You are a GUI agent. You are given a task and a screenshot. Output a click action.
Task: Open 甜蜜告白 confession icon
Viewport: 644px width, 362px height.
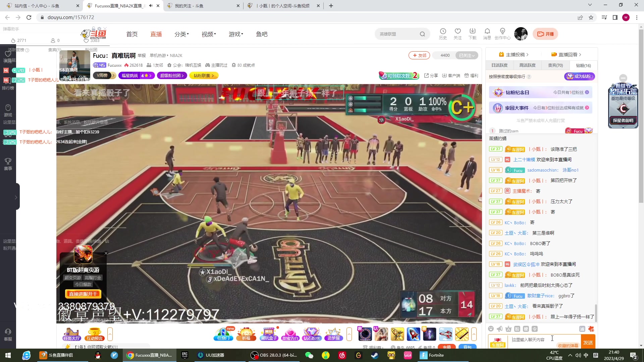(x=290, y=334)
